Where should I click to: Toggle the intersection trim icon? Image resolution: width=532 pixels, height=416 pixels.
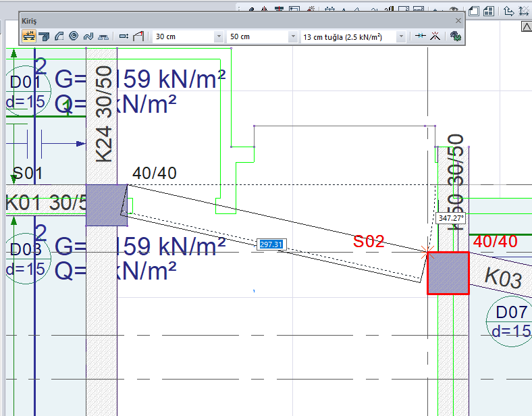(x=435, y=36)
